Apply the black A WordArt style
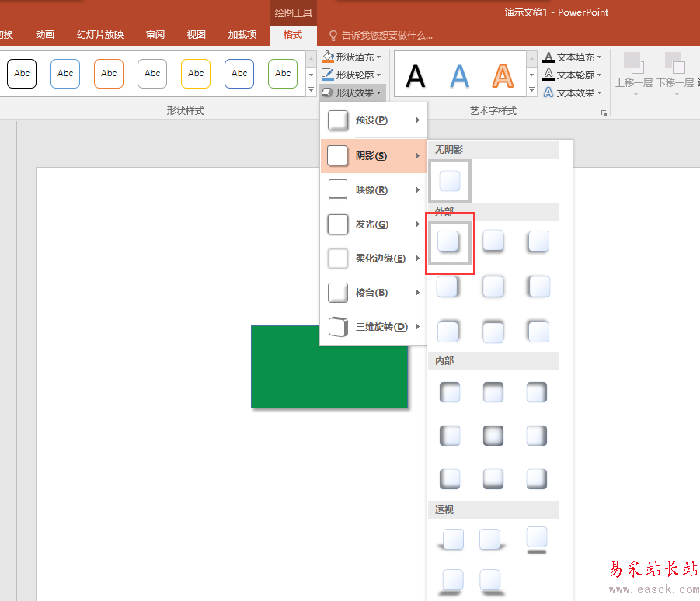This screenshot has width=700, height=601. click(x=416, y=76)
